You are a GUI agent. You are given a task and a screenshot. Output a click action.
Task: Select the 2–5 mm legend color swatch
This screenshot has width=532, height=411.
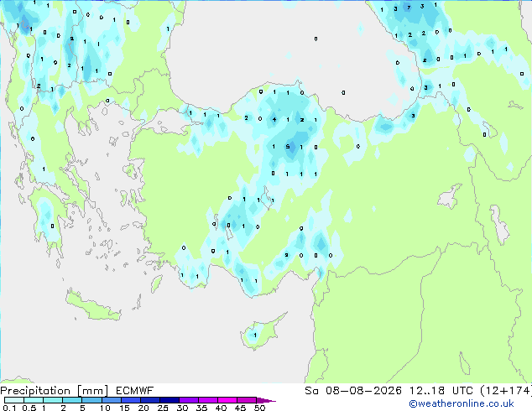72,400
